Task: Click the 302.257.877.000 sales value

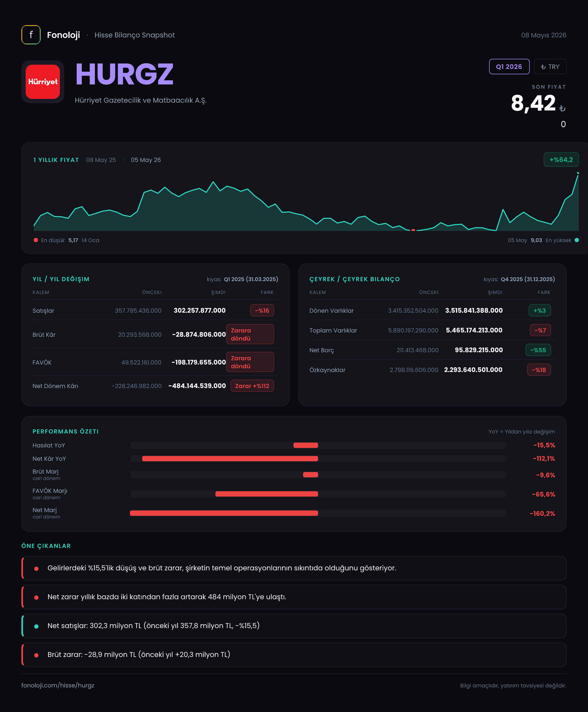Action: [x=199, y=311]
